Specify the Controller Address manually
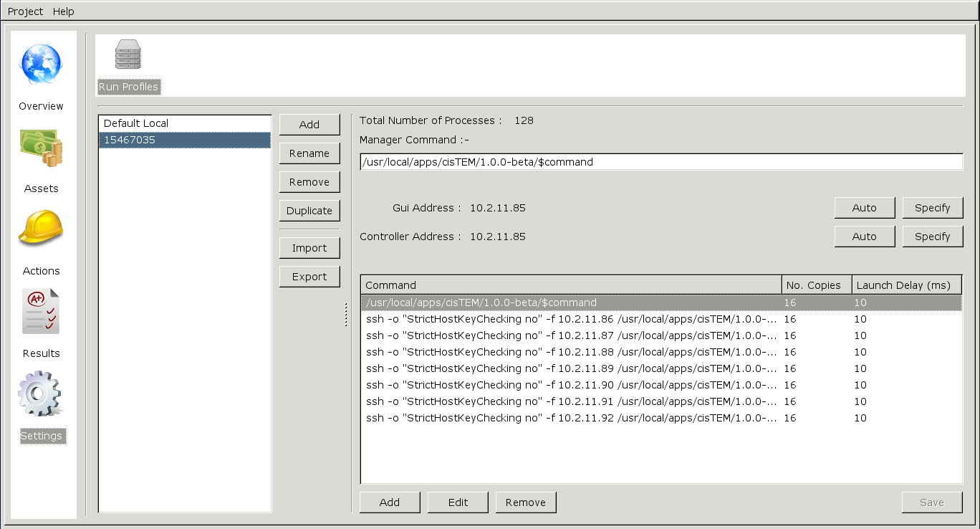980x529 pixels. pos(933,236)
